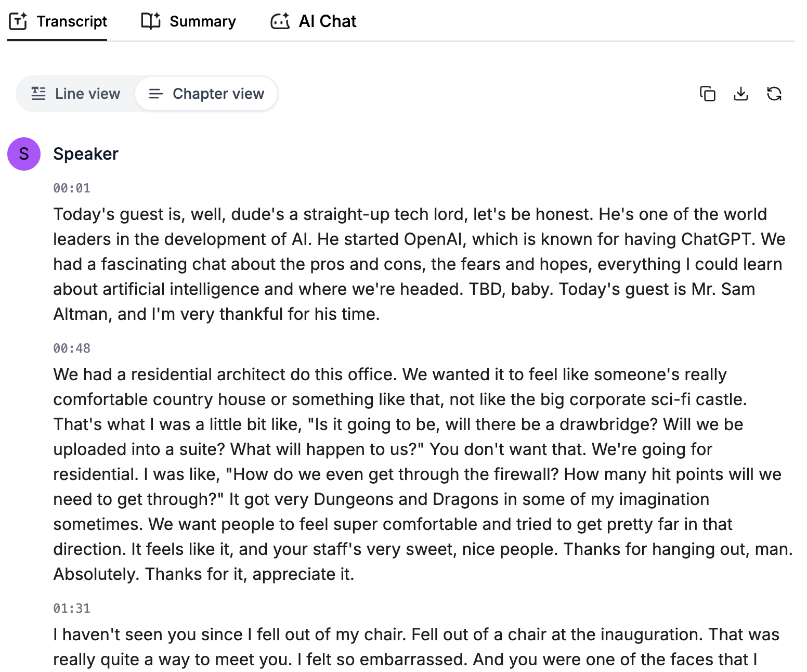Image resolution: width=807 pixels, height=672 pixels.
Task: Click the Line view icon
Action: pyautogui.click(x=38, y=94)
